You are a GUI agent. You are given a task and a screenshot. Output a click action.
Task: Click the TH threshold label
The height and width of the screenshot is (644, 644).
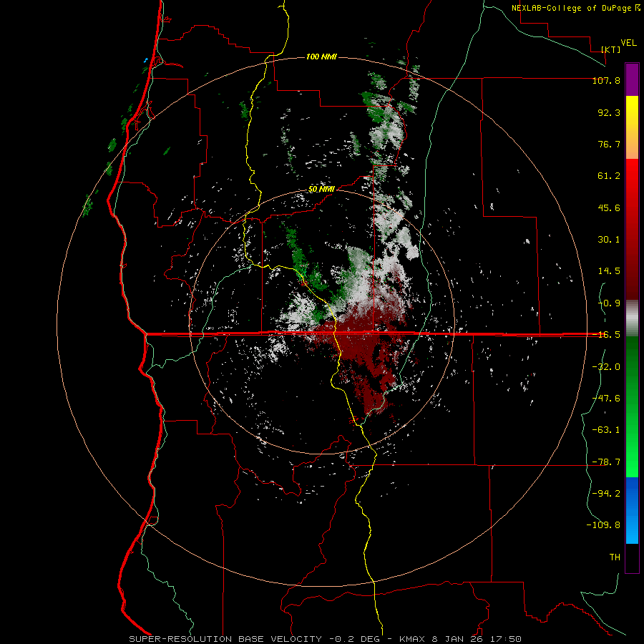click(615, 557)
